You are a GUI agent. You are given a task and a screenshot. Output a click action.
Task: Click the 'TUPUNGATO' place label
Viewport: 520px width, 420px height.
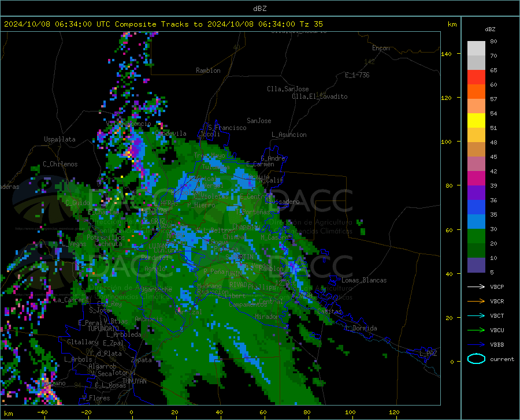pos(103,329)
